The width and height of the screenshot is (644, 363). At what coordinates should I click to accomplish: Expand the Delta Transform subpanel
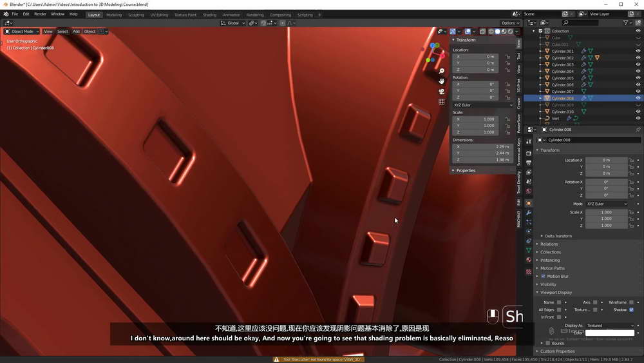click(x=557, y=236)
